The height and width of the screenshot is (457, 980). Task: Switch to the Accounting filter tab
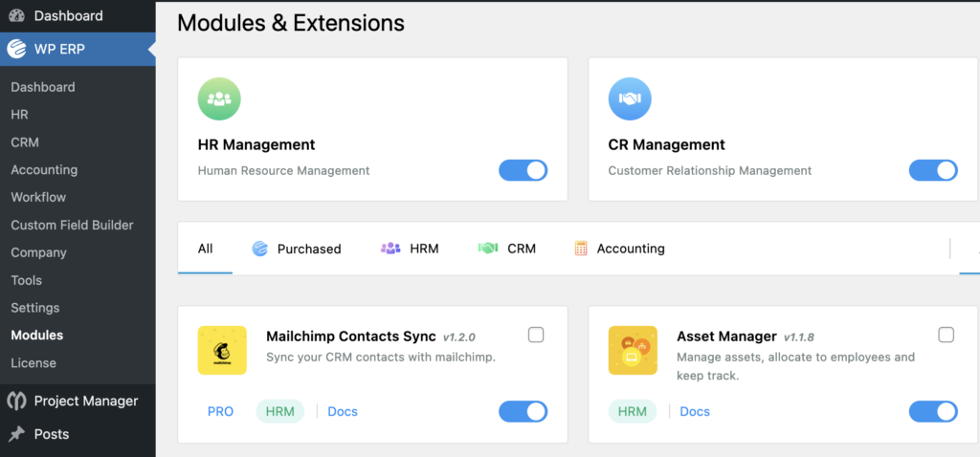(x=619, y=249)
